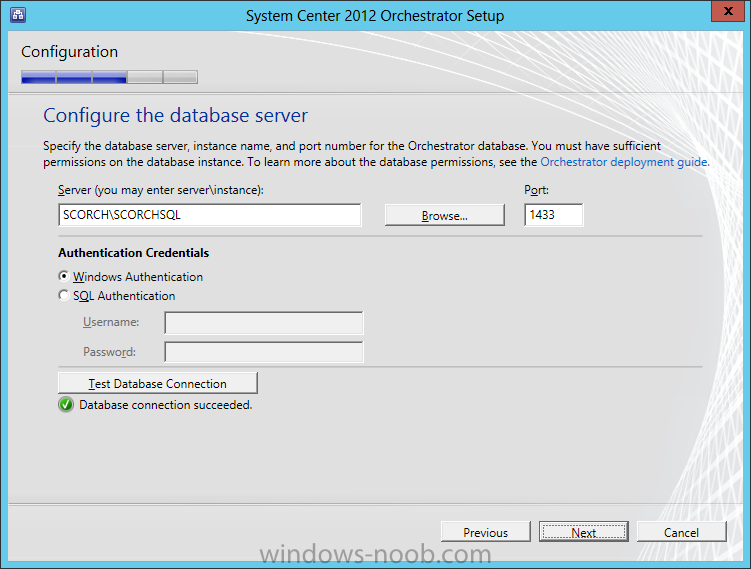
Task: Click the 'Authentication Credentials' label
Action: 134,253
